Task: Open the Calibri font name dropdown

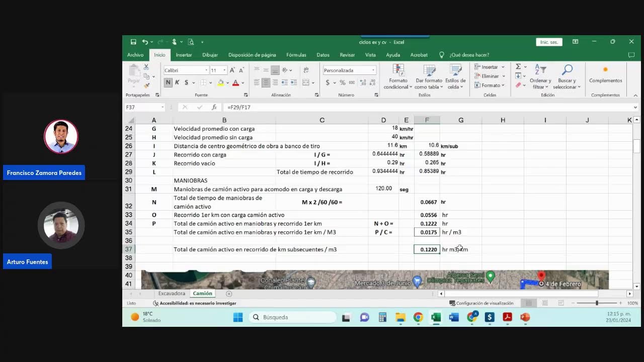Action: [206, 70]
